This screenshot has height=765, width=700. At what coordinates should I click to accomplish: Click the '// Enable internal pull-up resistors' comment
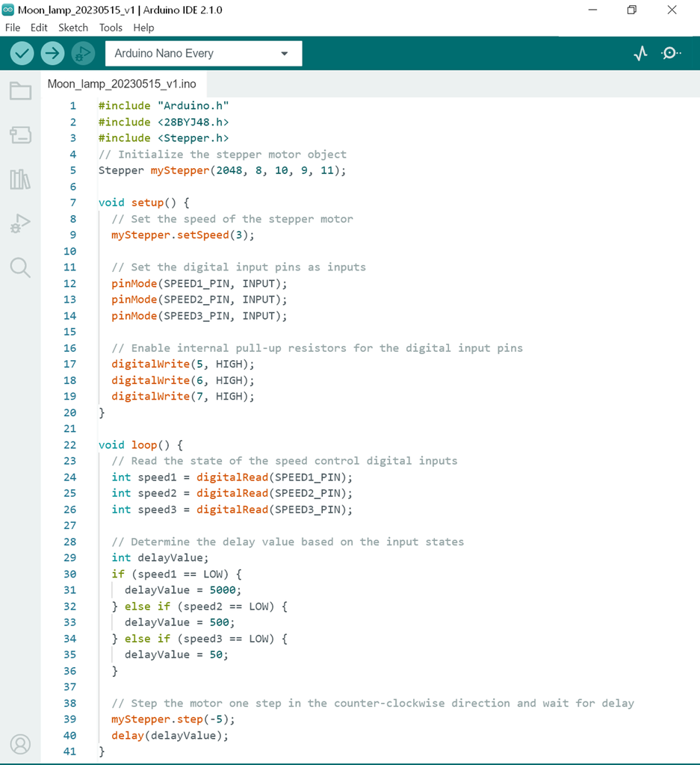coord(317,348)
